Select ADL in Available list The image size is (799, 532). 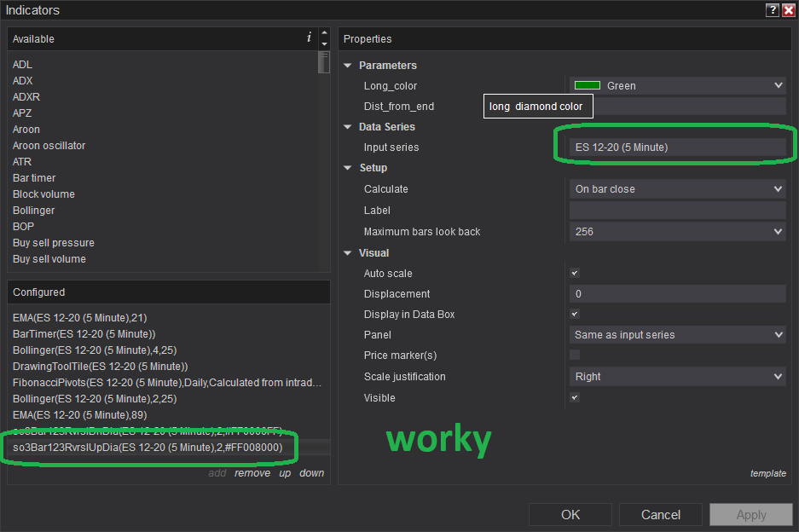22,65
